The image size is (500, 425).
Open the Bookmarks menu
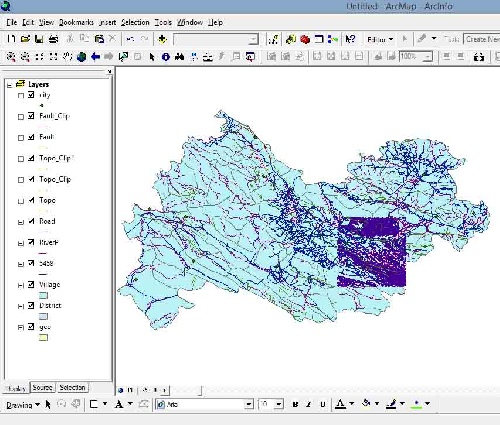[76, 22]
